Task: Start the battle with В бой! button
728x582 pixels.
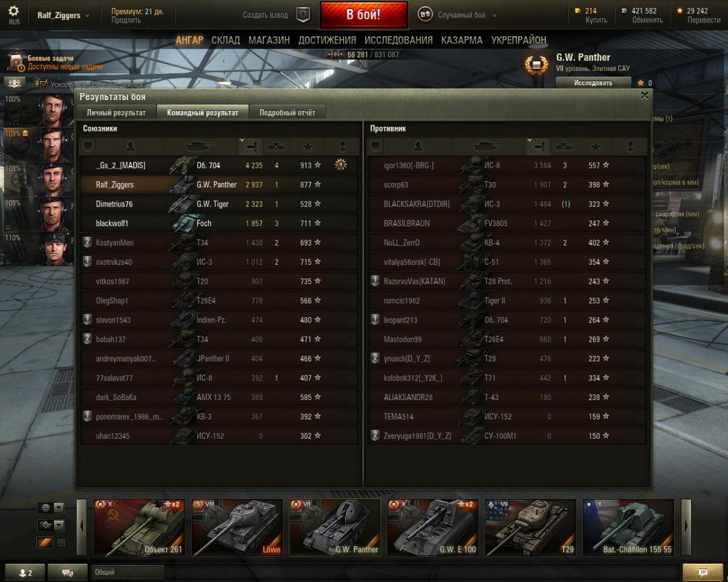Action: click(363, 15)
